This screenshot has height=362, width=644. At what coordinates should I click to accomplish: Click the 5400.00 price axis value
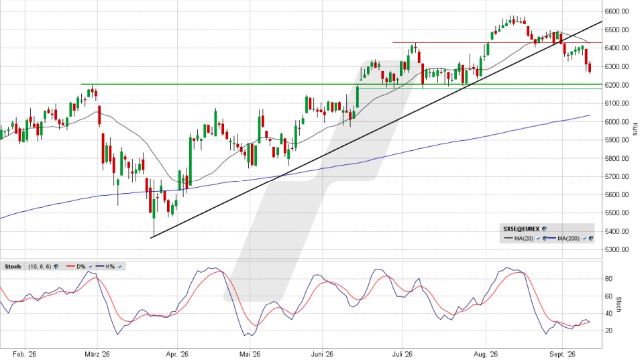[x=617, y=231]
